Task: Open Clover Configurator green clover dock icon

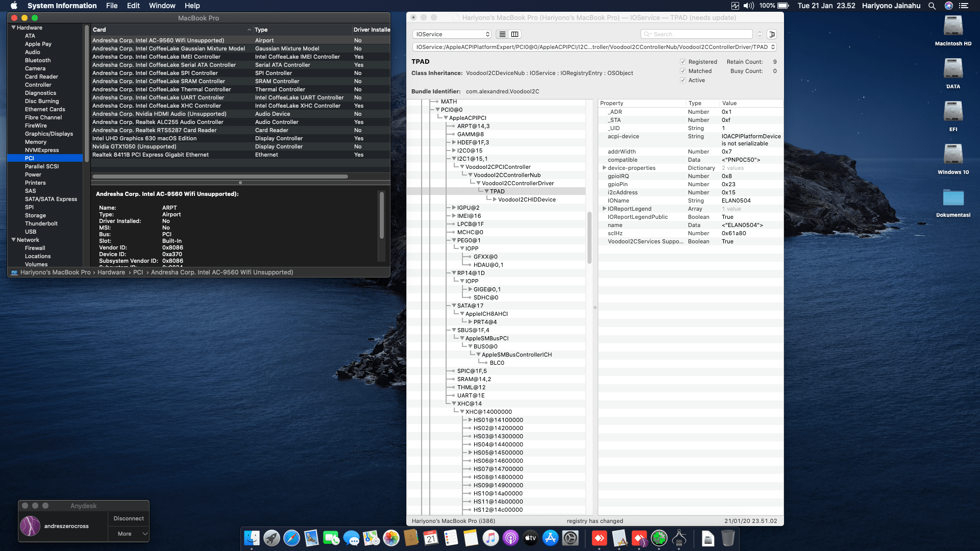Action: click(659, 538)
